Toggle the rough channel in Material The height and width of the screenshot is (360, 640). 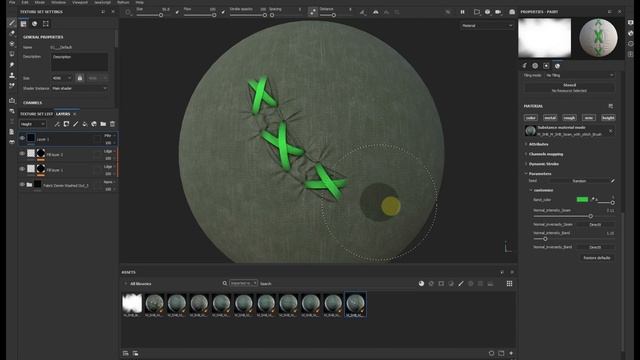pyautogui.click(x=569, y=118)
